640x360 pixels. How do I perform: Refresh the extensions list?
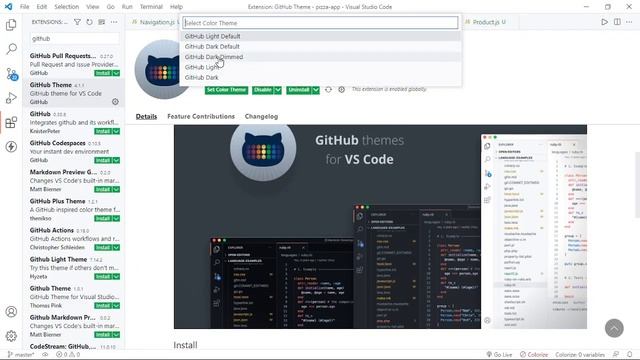89,22
